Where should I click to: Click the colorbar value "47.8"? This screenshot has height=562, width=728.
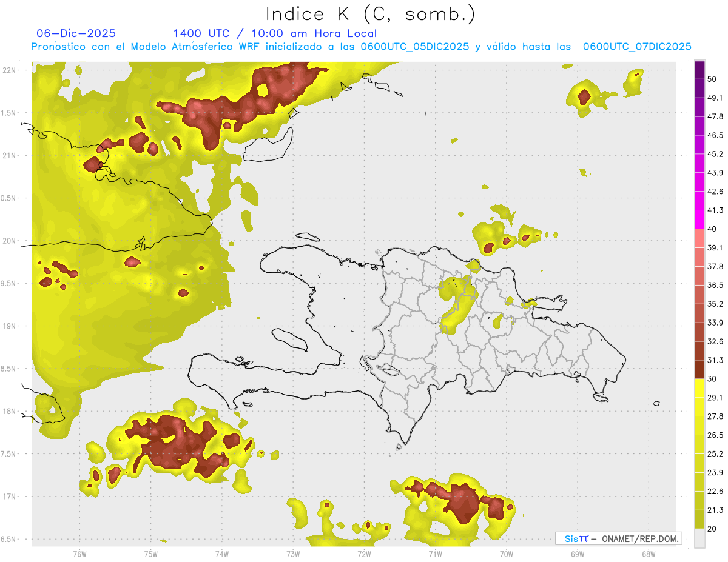point(715,116)
